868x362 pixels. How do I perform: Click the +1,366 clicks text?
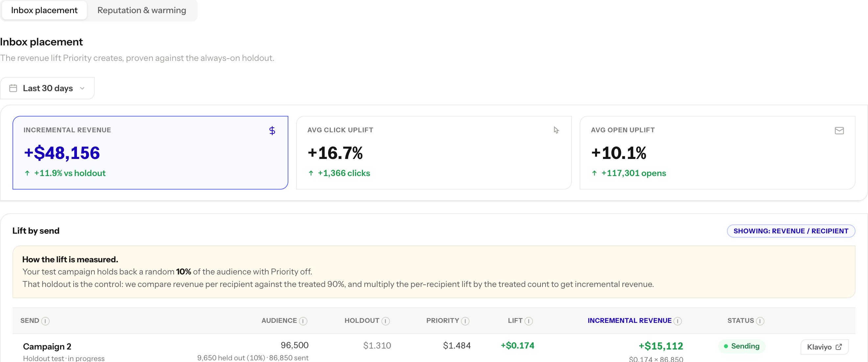click(x=344, y=173)
